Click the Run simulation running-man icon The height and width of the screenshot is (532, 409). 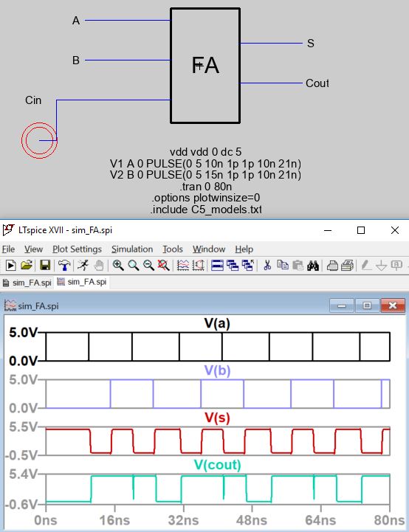point(83,266)
